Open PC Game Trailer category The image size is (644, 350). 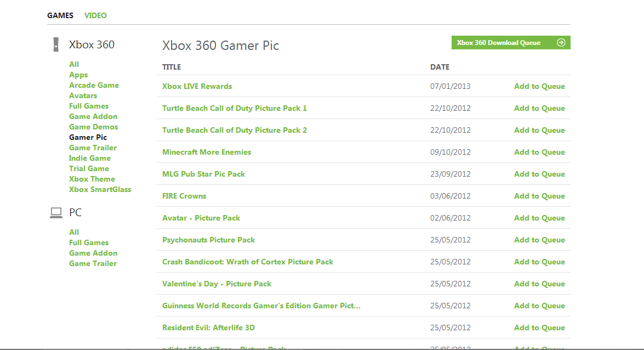(93, 263)
